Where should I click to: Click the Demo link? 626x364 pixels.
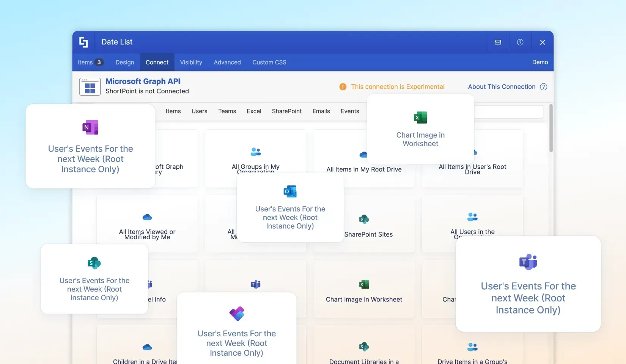(x=540, y=62)
